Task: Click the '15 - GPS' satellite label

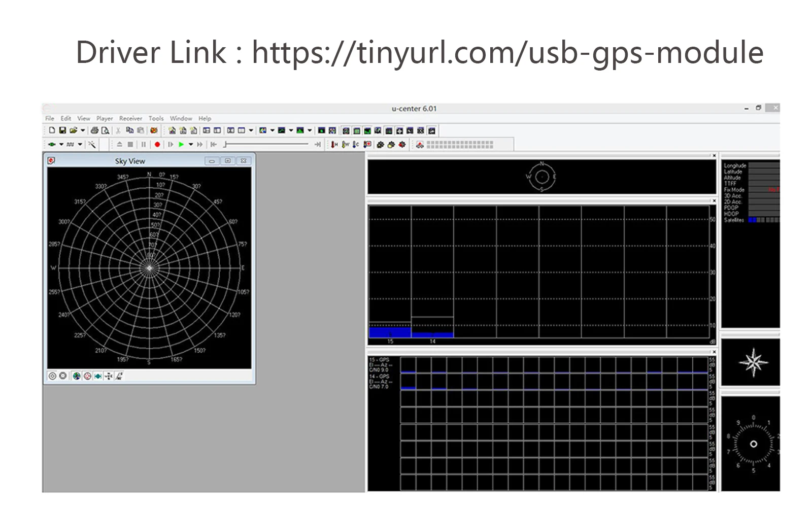Action: tap(379, 360)
